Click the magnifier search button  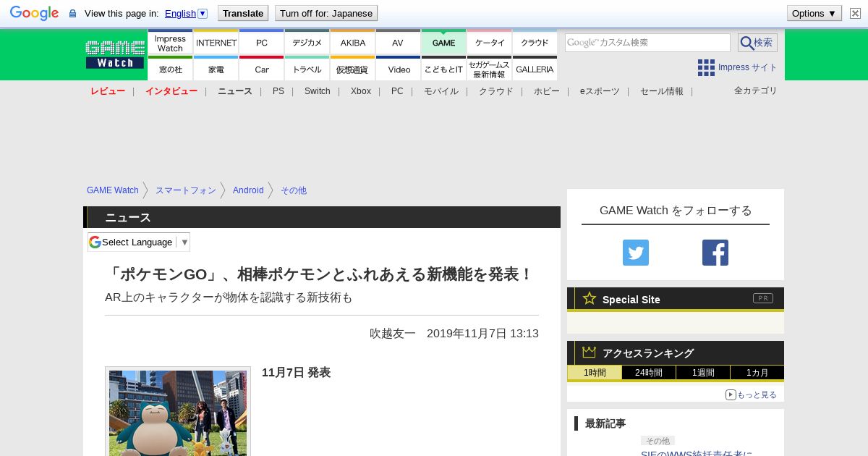coord(757,43)
